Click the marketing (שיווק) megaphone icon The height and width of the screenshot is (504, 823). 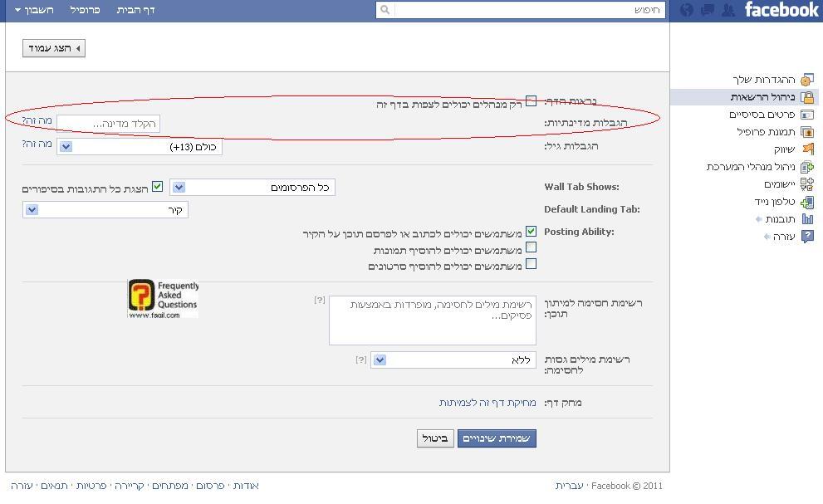coord(806,149)
